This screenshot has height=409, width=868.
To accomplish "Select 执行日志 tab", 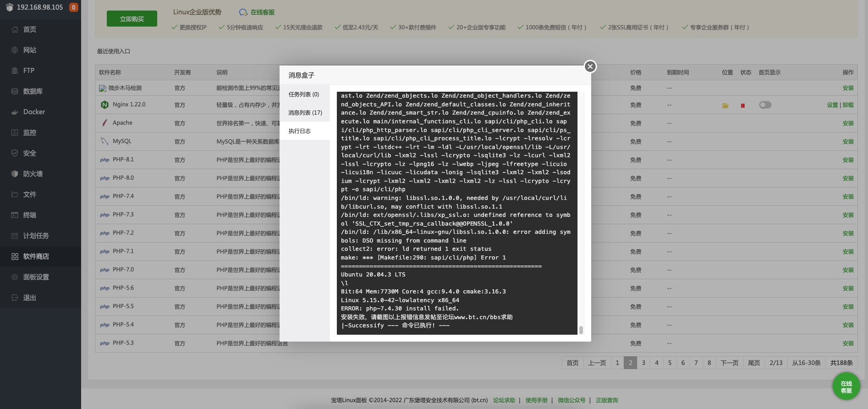I will pyautogui.click(x=304, y=131).
